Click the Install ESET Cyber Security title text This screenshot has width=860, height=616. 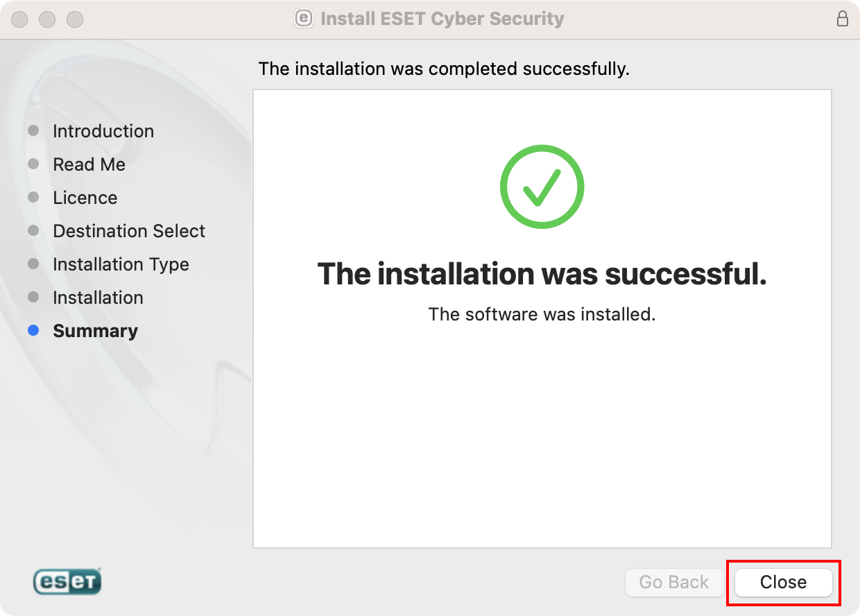[442, 19]
